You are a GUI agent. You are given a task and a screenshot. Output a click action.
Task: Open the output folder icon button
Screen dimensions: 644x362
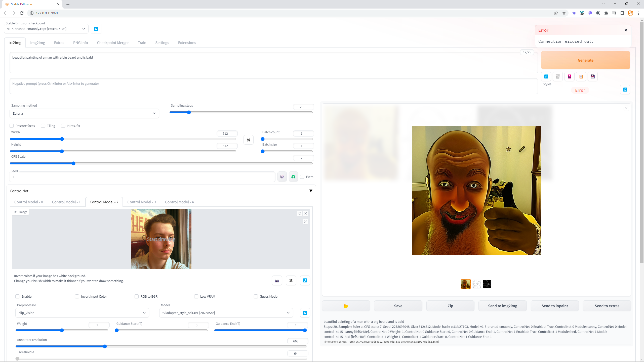(x=346, y=306)
